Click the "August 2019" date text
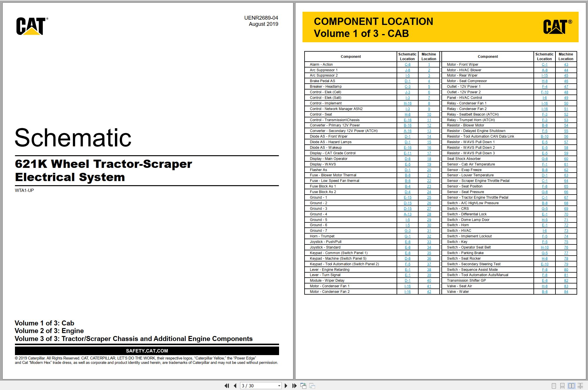 tap(264, 24)
